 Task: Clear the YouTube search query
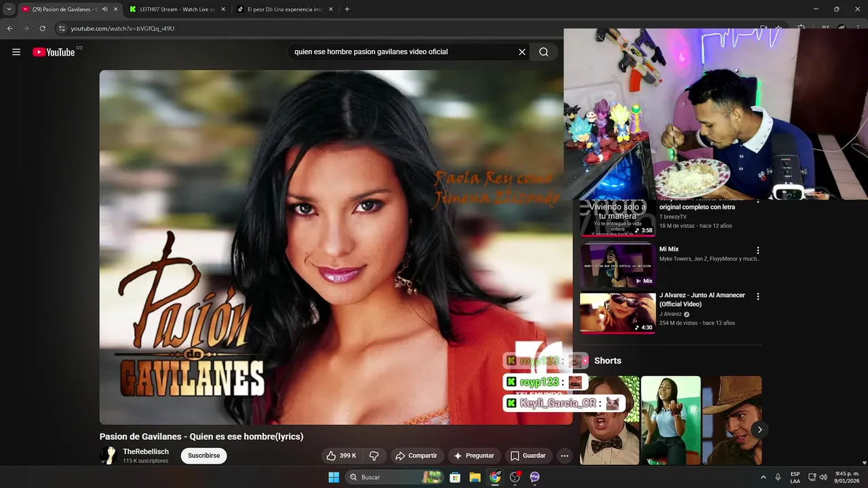522,52
